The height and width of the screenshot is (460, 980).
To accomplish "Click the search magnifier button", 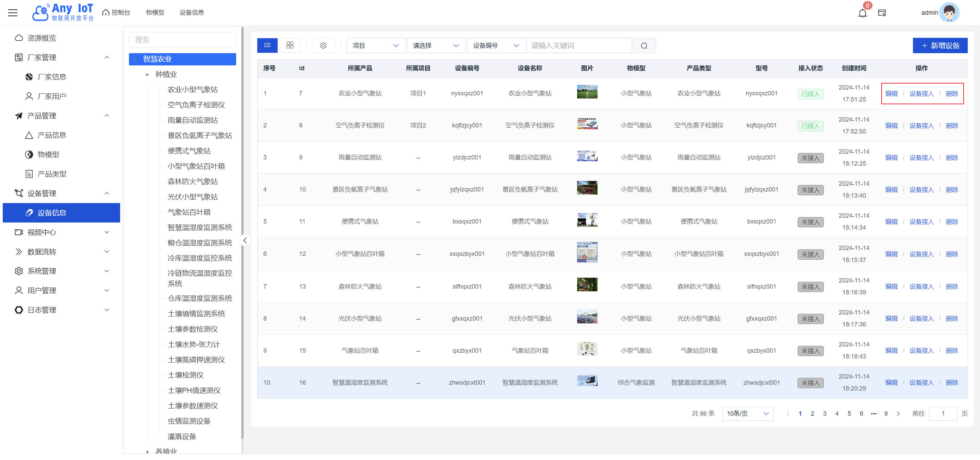I will click(644, 46).
